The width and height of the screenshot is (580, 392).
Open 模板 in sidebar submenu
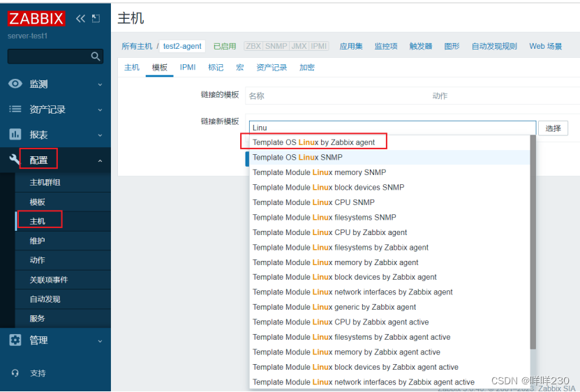click(x=38, y=202)
